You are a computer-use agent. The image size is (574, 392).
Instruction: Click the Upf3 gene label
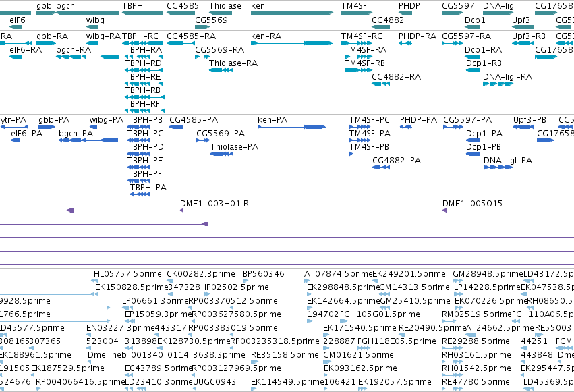pos(521,20)
